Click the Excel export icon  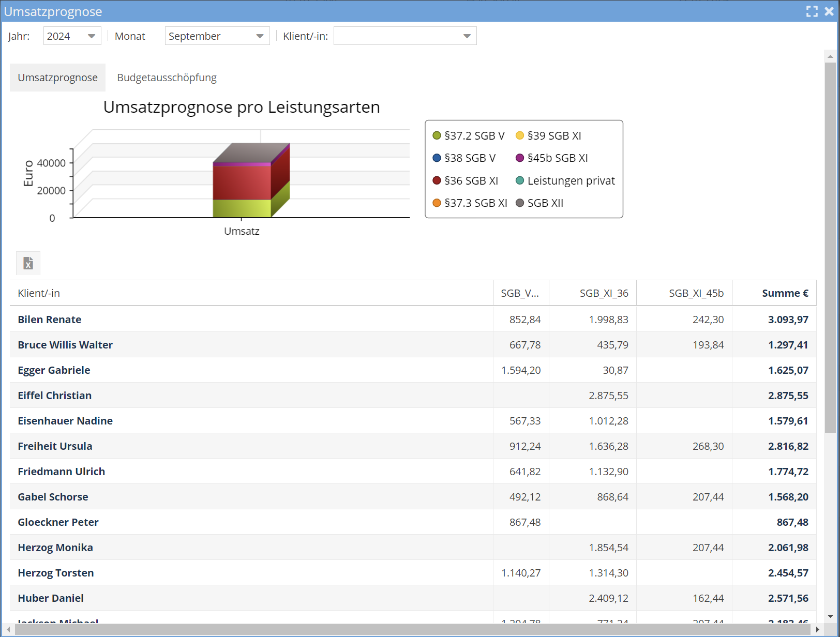[x=28, y=263]
